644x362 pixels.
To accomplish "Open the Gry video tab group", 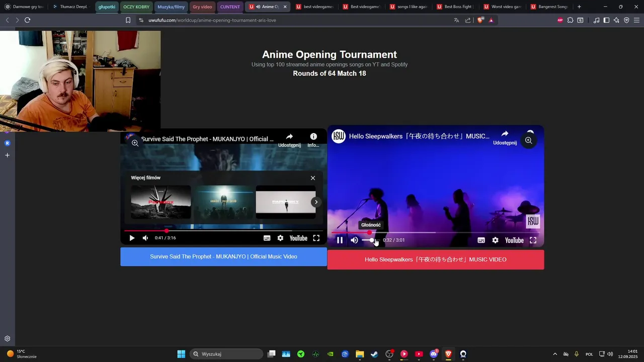I will [x=202, y=7].
